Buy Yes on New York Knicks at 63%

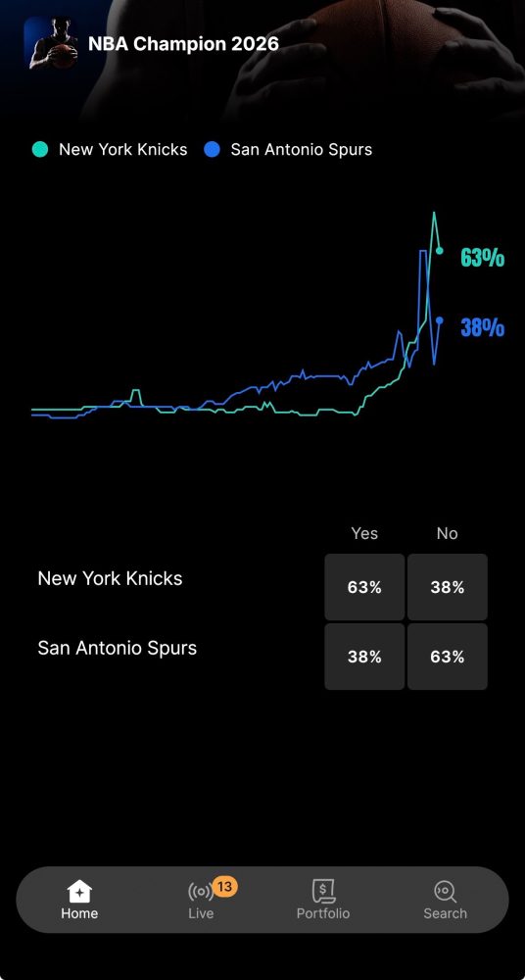pos(364,587)
